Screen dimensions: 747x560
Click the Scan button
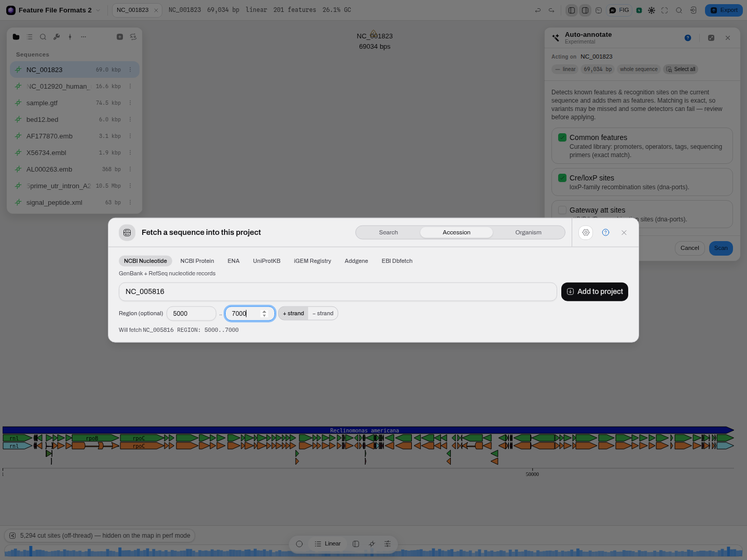pos(721,248)
